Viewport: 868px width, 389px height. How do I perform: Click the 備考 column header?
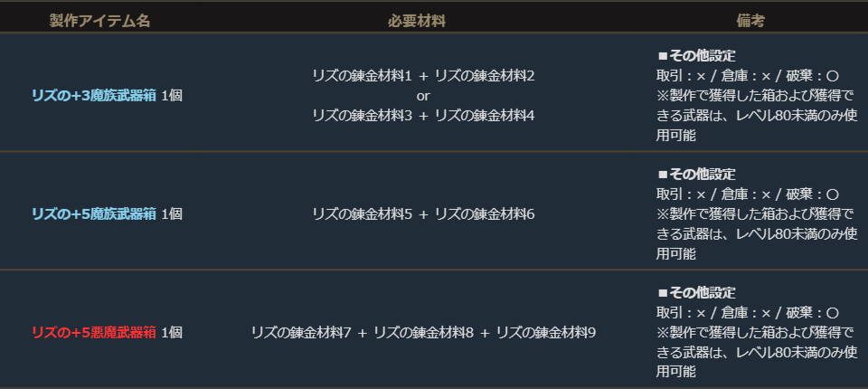[x=752, y=21]
